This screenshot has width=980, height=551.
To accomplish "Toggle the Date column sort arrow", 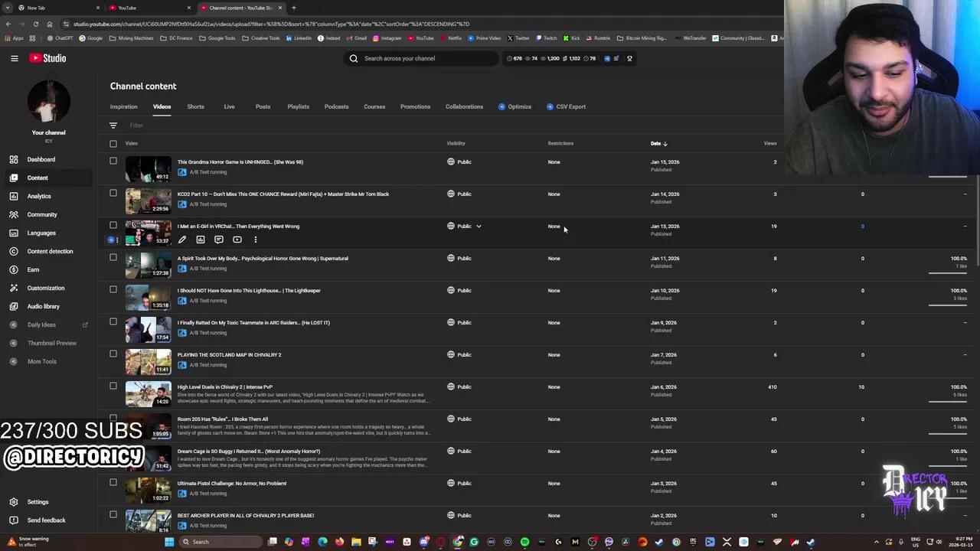I will (665, 143).
